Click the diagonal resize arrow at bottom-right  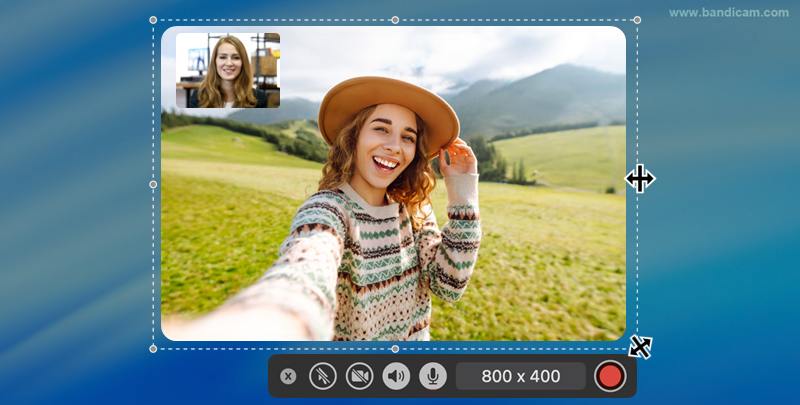[x=640, y=347]
